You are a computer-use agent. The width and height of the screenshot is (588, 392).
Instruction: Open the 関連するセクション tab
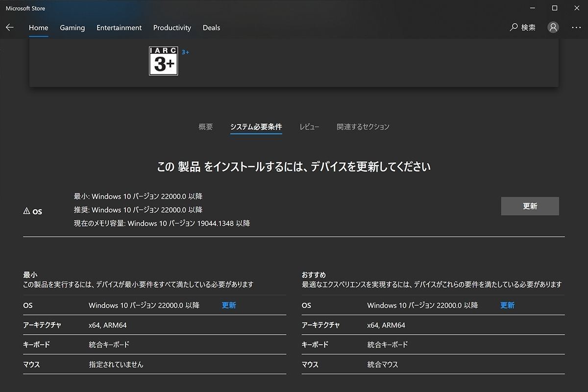363,127
